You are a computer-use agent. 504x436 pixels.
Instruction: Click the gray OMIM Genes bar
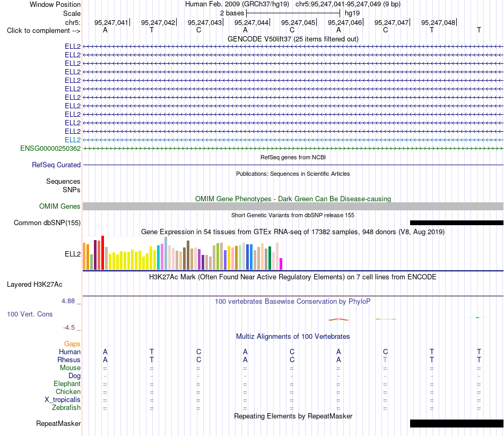click(x=293, y=206)
